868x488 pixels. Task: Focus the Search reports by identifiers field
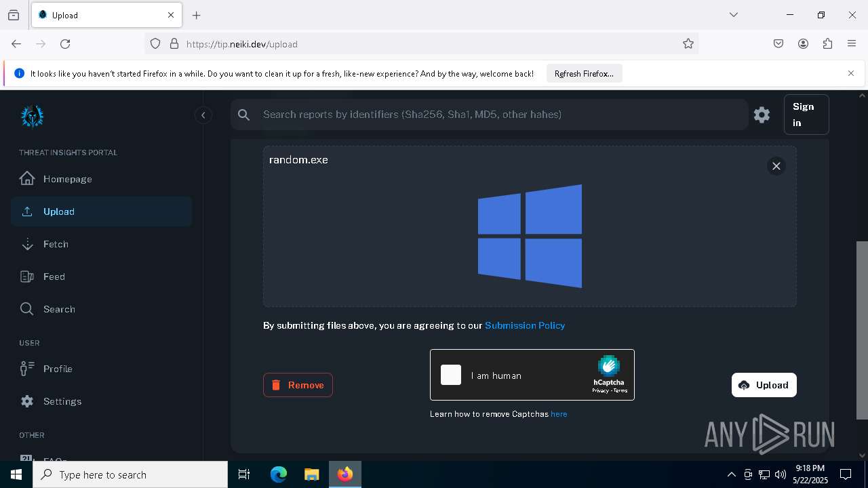488,115
